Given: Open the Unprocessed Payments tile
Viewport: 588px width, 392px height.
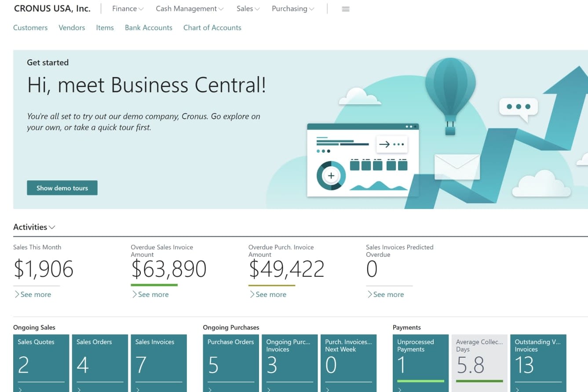Looking at the screenshot, I should coord(421,363).
